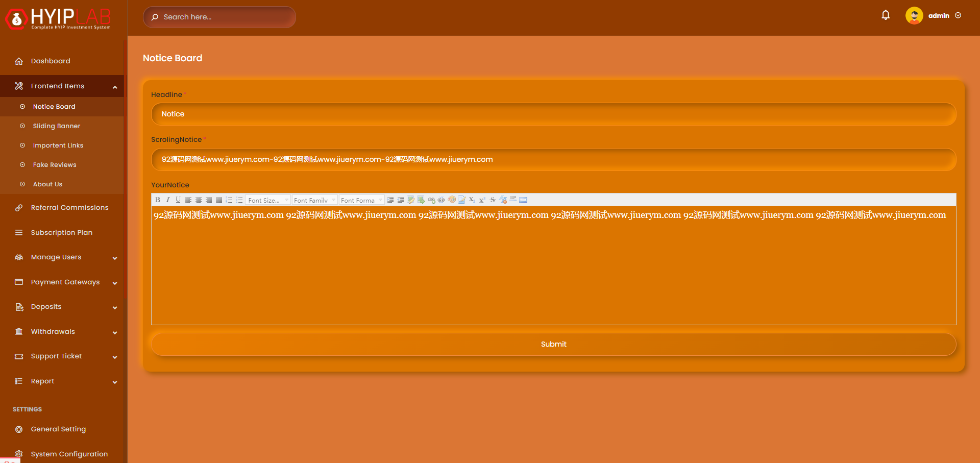Apply superscript formatting

pos(482,200)
